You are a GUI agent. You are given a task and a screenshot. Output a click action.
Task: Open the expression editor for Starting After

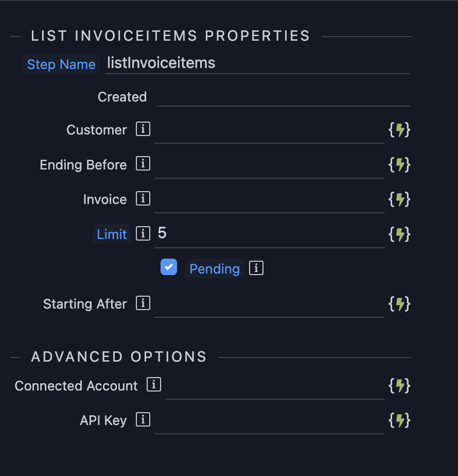coord(399,304)
